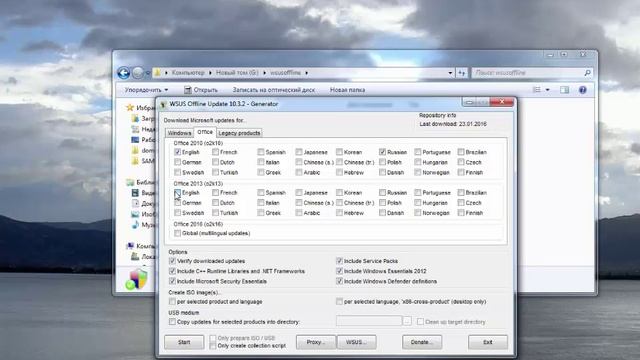Open the address bar history dropdown arrow

[450, 73]
